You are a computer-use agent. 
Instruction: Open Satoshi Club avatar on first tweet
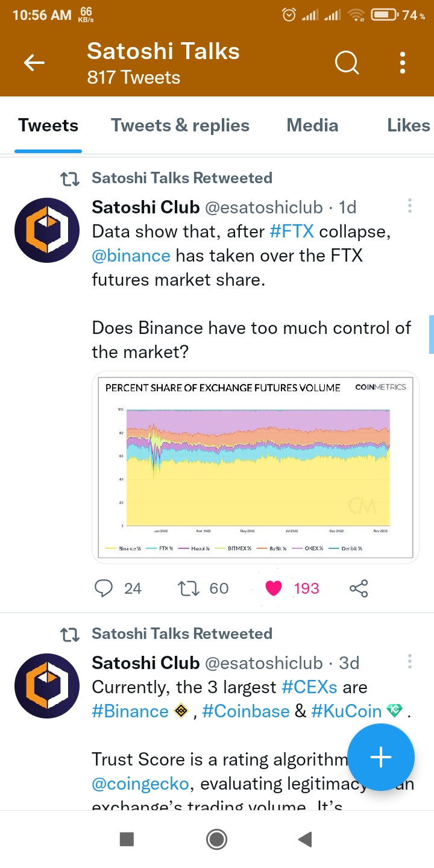(x=47, y=230)
